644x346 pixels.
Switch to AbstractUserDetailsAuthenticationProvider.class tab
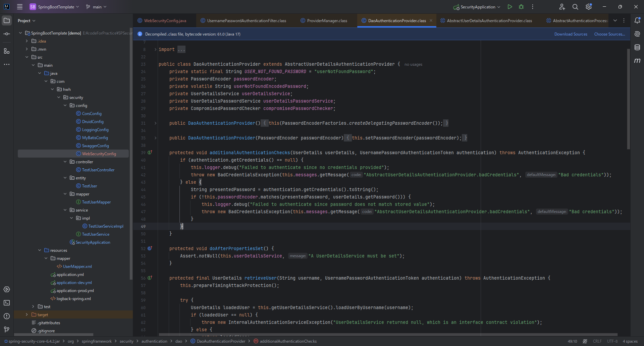click(486, 21)
